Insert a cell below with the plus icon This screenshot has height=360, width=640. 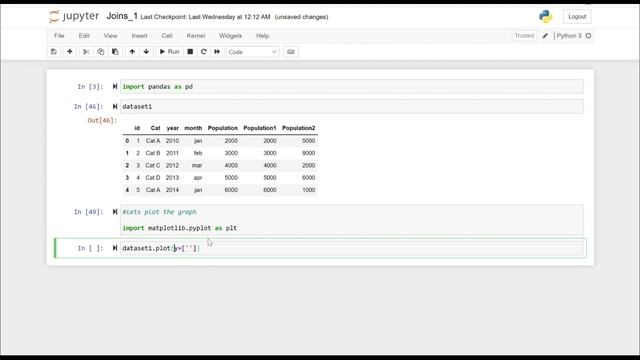coord(70,52)
